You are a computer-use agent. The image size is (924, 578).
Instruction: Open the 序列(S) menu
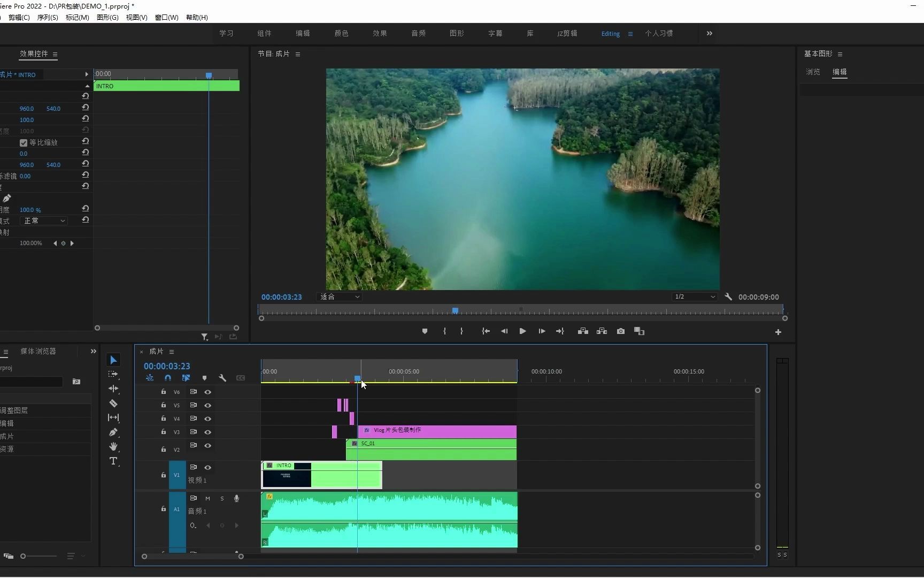48,18
